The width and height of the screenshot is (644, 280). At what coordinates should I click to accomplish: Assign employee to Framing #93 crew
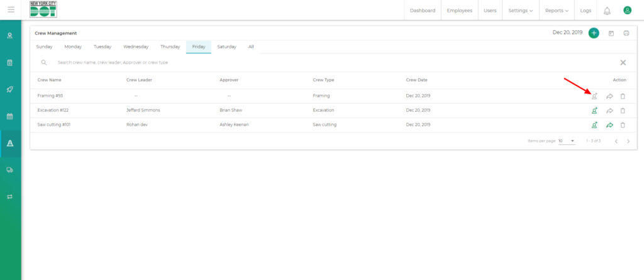pos(594,96)
